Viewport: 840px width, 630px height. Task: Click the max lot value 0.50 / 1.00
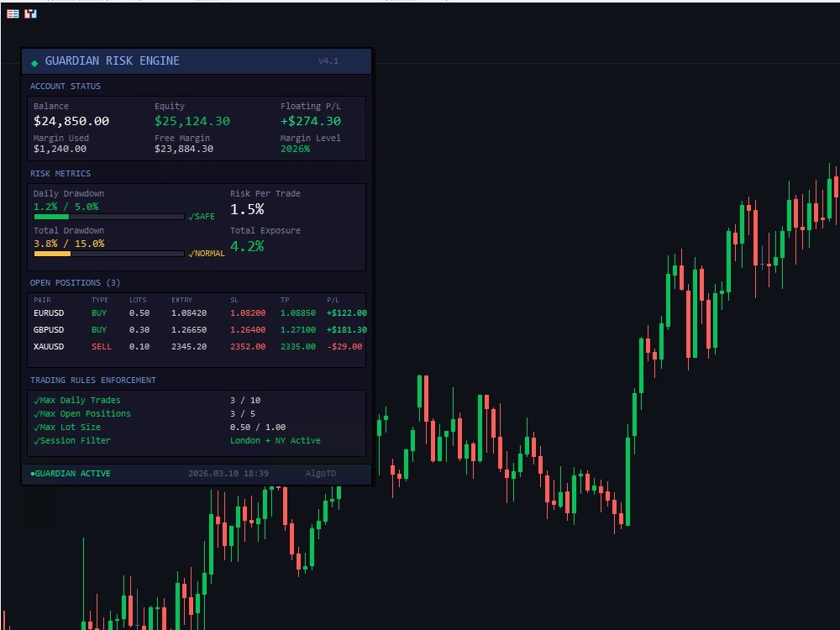pyautogui.click(x=258, y=427)
